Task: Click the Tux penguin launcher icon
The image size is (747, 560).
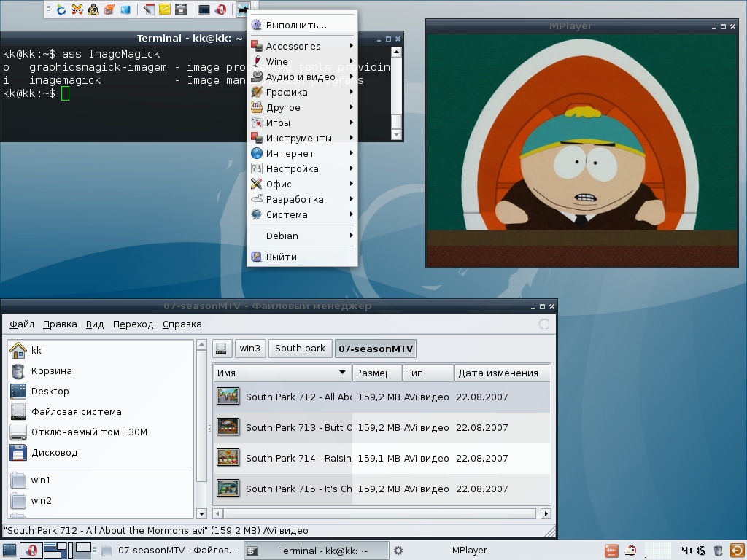Action: pos(93,9)
